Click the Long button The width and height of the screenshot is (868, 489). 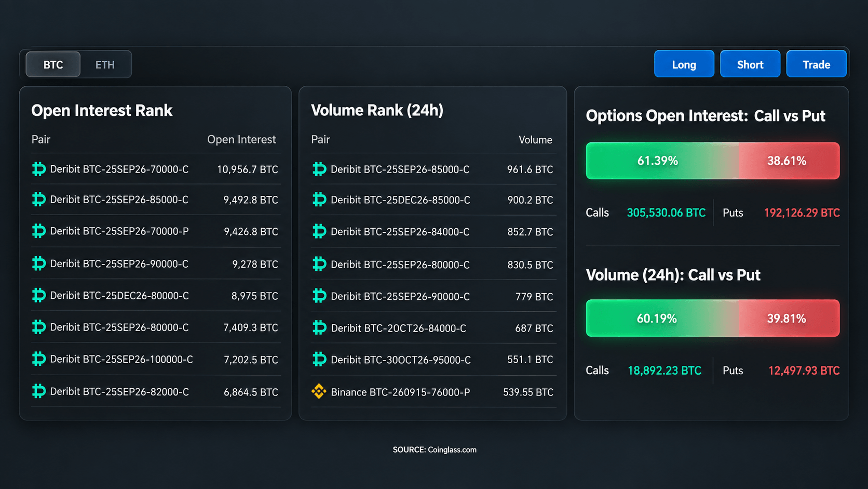(x=684, y=64)
